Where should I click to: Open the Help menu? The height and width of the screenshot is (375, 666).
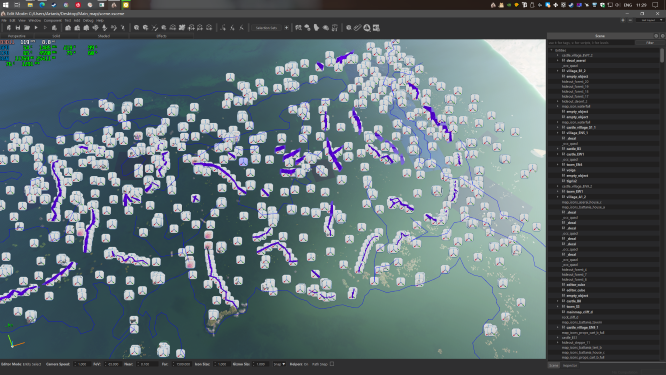coord(100,20)
